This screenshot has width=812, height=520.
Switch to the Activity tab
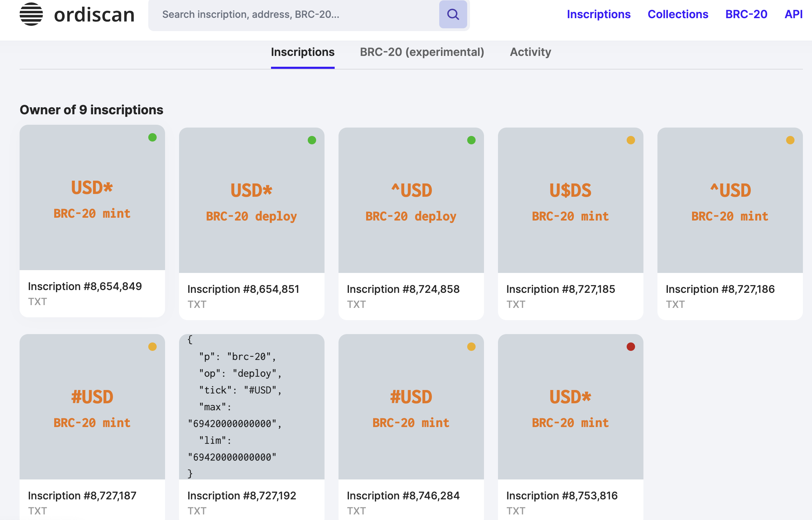point(530,52)
